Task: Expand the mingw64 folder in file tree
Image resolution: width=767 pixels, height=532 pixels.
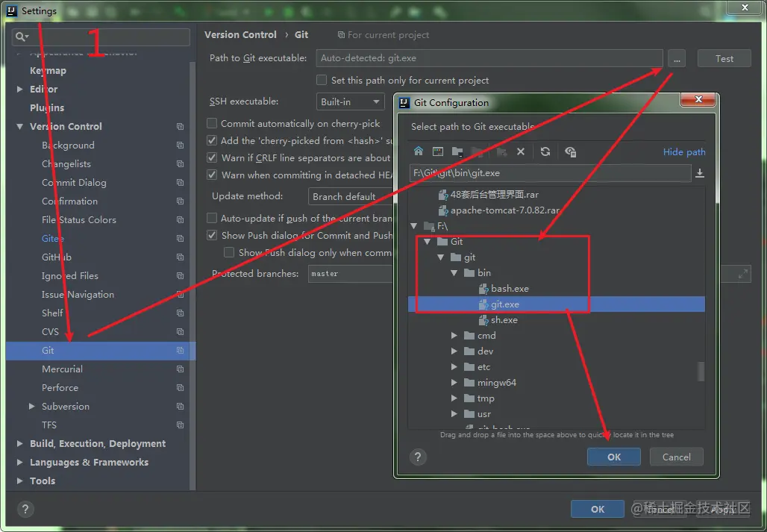Action: pos(454,382)
